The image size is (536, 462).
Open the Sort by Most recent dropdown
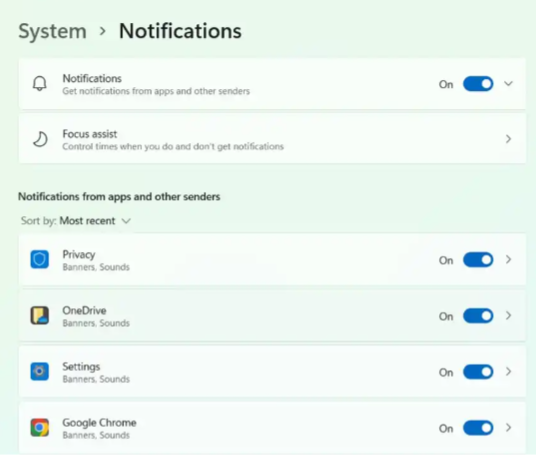[76, 221]
